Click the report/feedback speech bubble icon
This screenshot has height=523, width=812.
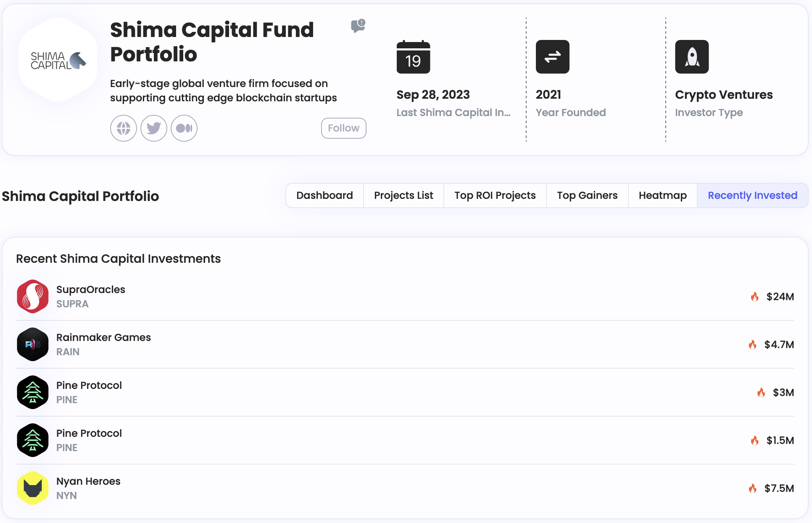(x=358, y=26)
